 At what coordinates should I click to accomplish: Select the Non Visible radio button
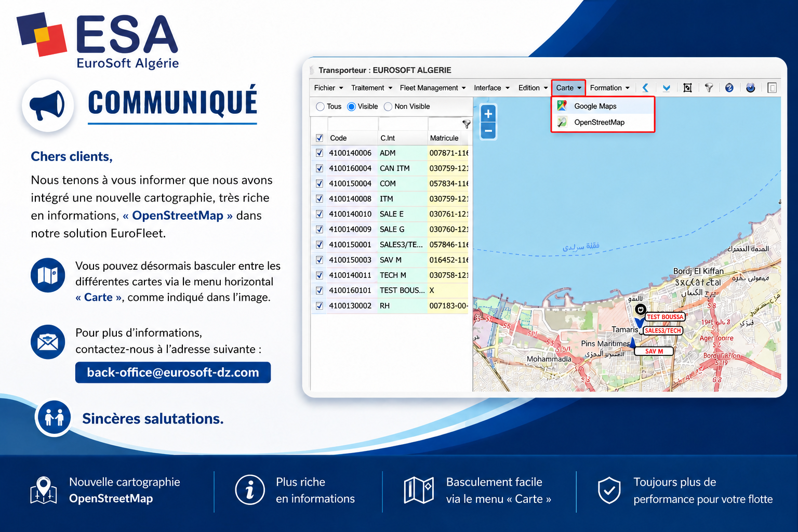[388, 107]
